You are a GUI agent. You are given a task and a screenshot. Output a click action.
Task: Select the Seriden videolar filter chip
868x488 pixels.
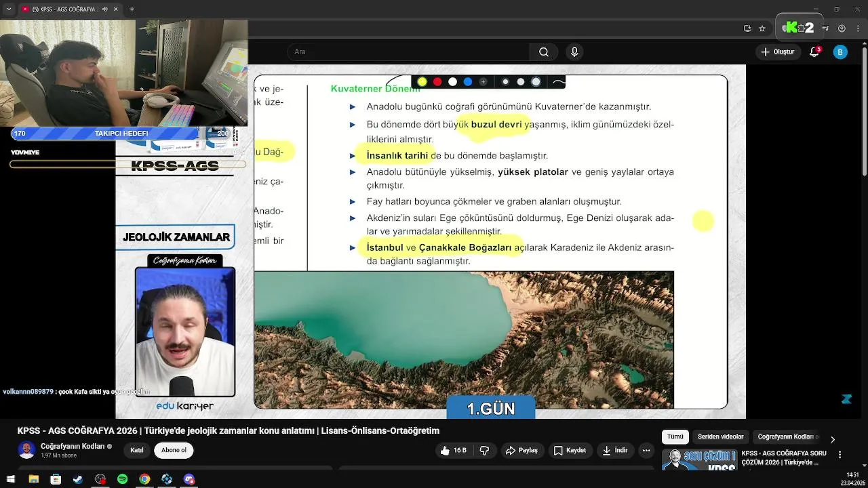pos(721,437)
